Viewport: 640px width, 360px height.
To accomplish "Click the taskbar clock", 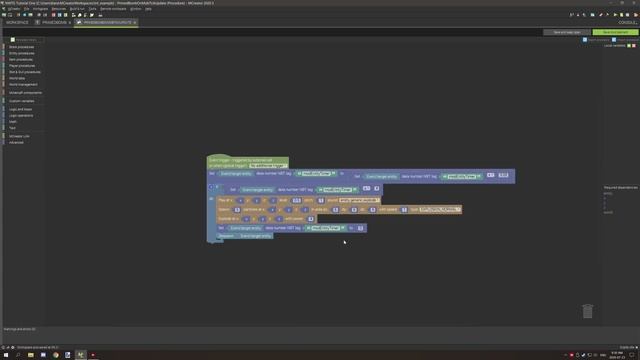I will click(617, 355).
